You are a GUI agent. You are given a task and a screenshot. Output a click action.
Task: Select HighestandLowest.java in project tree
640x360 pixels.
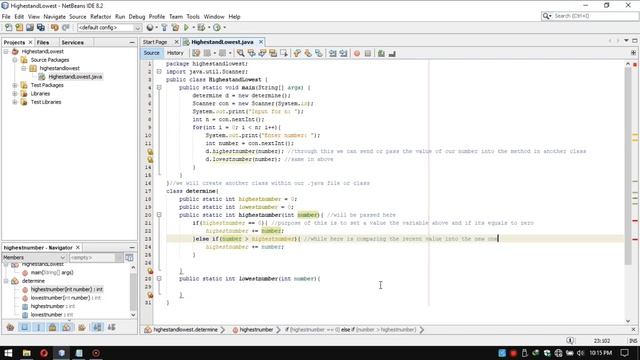pos(75,77)
